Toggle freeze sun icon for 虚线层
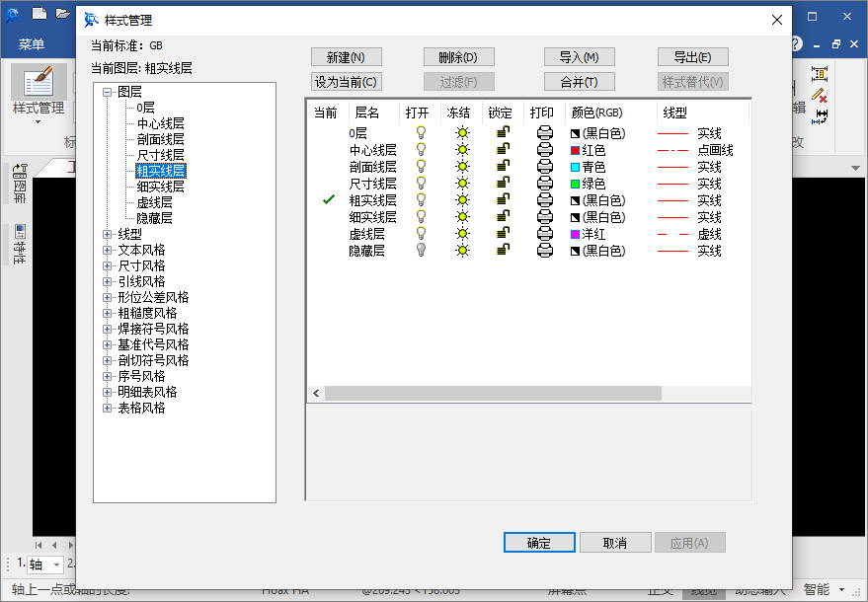The height and width of the screenshot is (602, 868). point(462,234)
